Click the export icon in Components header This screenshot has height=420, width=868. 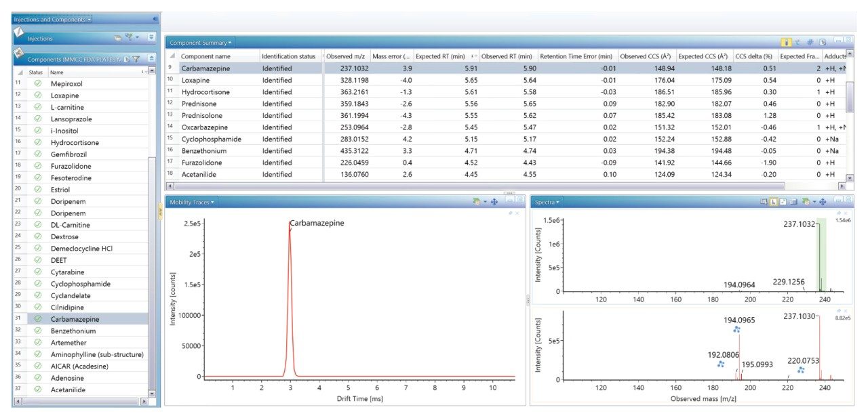127,60
